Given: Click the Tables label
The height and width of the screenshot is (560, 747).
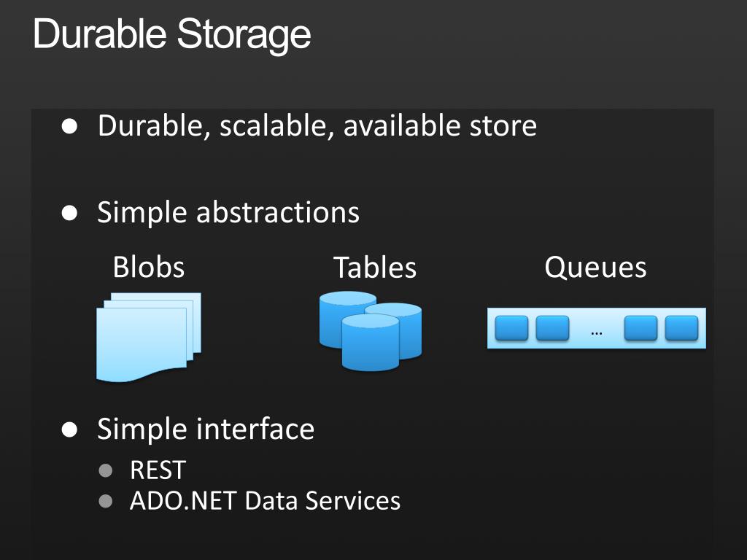Looking at the screenshot, I should (375, 267).
